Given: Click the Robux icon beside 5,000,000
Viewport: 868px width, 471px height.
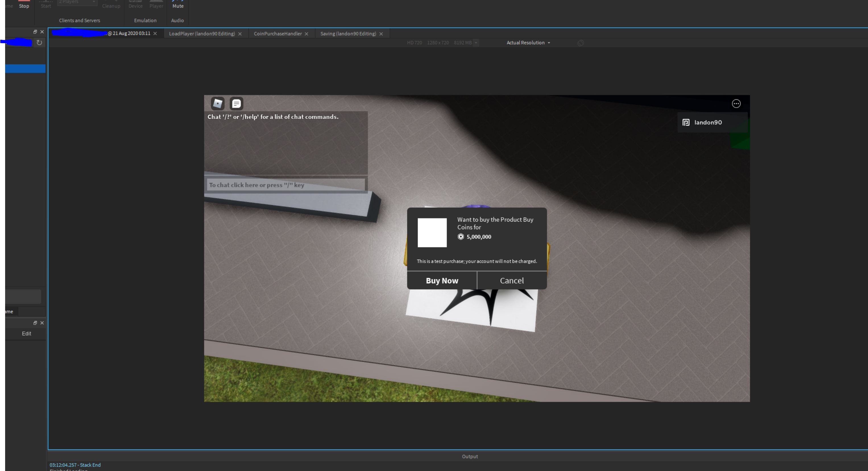Looking at the screenshot, I should pyautogui.click(x=461, y=237).
